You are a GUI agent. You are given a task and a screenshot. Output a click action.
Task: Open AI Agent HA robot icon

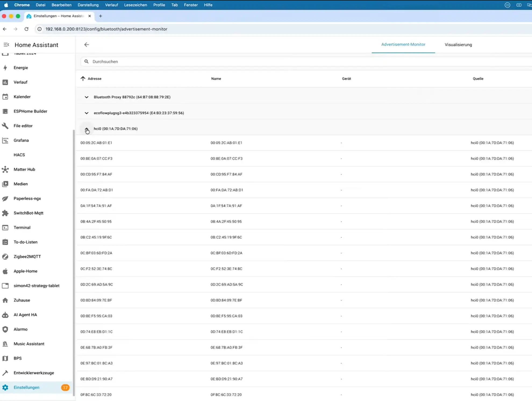tap(5, 315)
